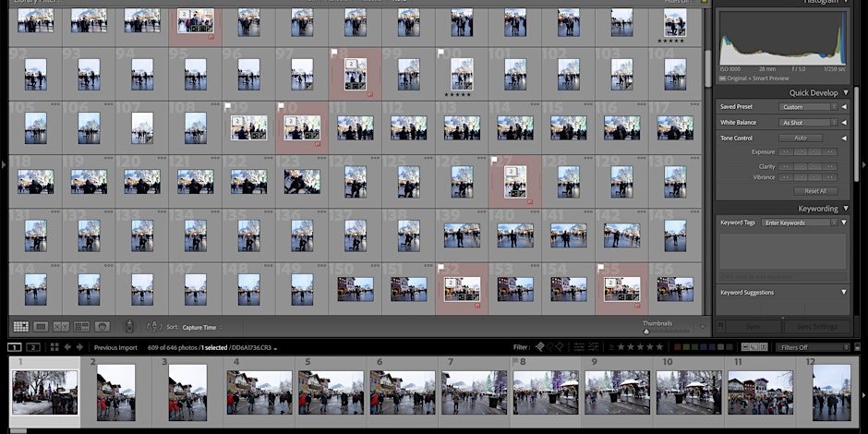Select filmstrip thumbnail number 11

(761, 392)
